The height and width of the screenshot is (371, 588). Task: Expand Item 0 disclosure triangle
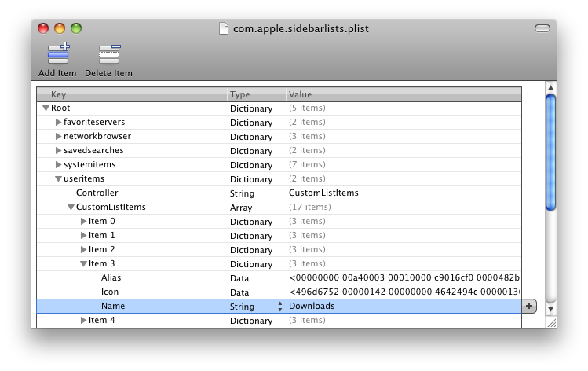tap(83, 221)
